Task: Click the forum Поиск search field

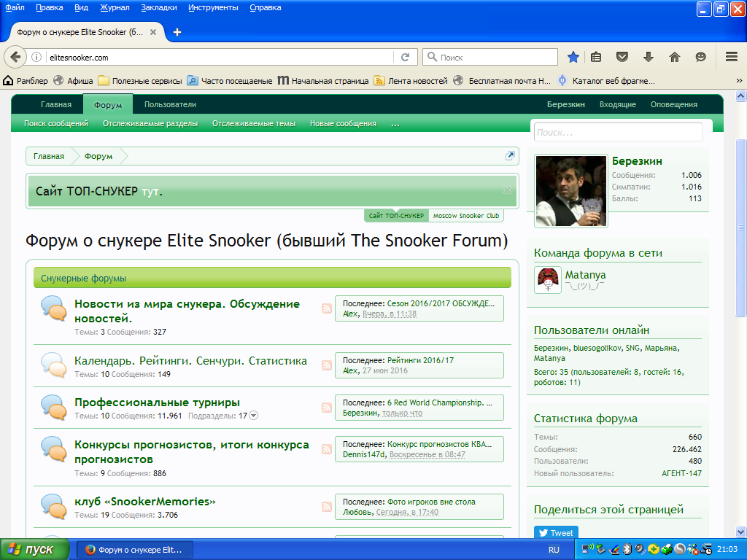Action: (619, 133)
